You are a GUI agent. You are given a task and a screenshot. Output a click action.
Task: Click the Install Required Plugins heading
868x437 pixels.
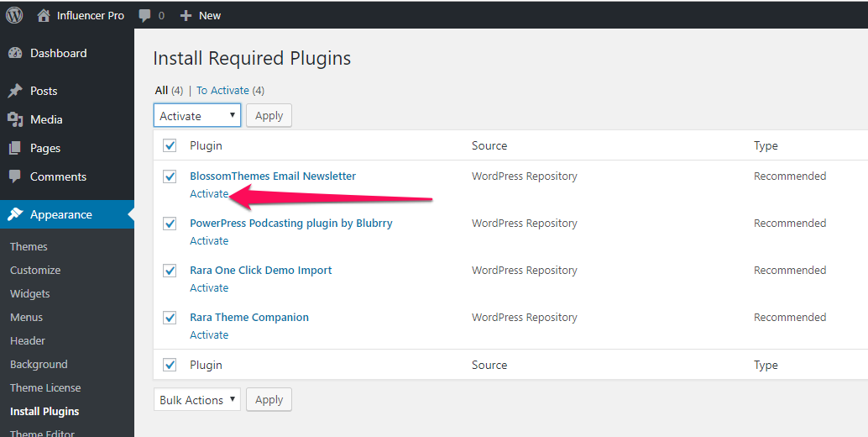coord(252,58)
